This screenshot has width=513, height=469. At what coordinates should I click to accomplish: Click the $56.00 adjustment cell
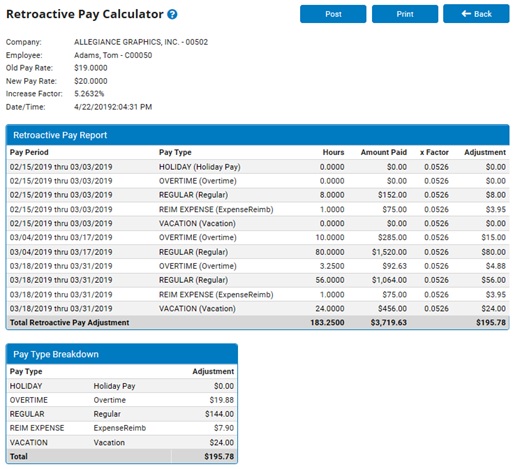pyautogui.click(x=494, y=280)
